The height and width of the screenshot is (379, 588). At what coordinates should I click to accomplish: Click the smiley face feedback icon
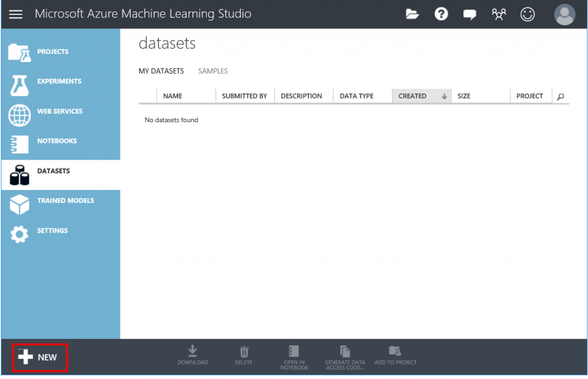point(527,14)
